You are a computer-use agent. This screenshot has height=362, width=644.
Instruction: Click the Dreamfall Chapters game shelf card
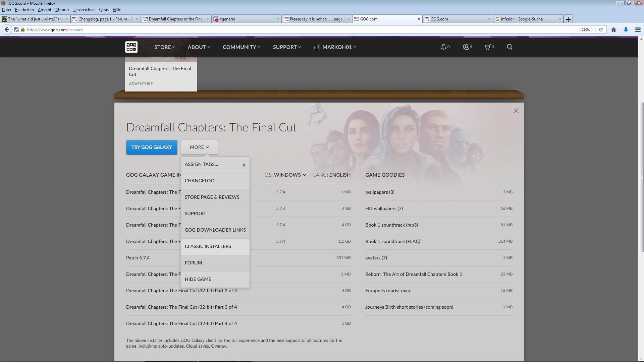161,74
